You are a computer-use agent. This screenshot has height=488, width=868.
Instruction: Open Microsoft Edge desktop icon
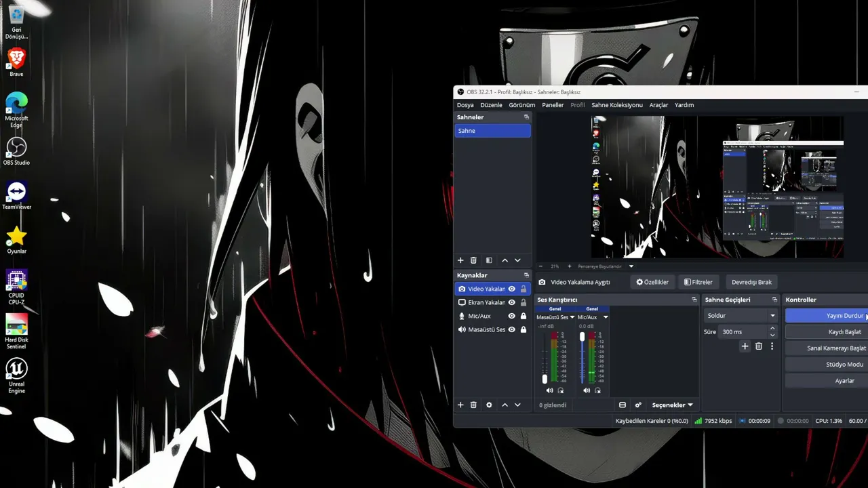coord(16,109)
